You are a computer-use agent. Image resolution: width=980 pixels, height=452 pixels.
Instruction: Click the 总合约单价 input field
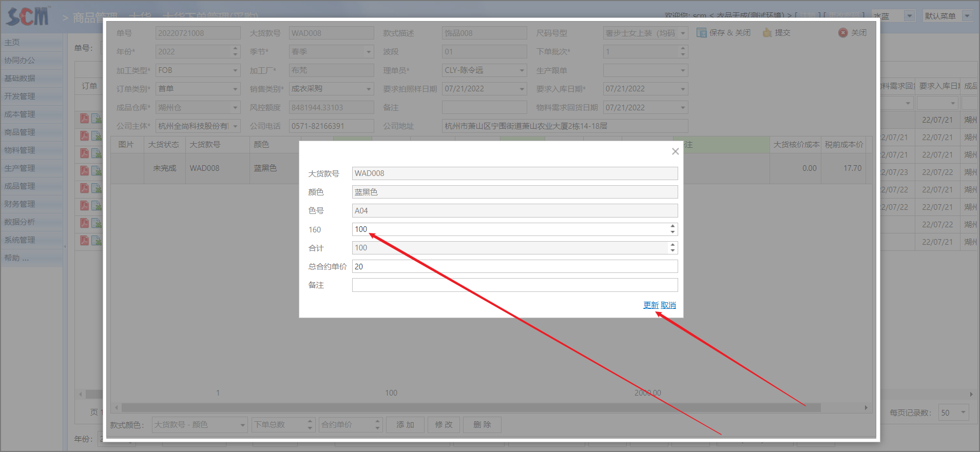[514, 267]
